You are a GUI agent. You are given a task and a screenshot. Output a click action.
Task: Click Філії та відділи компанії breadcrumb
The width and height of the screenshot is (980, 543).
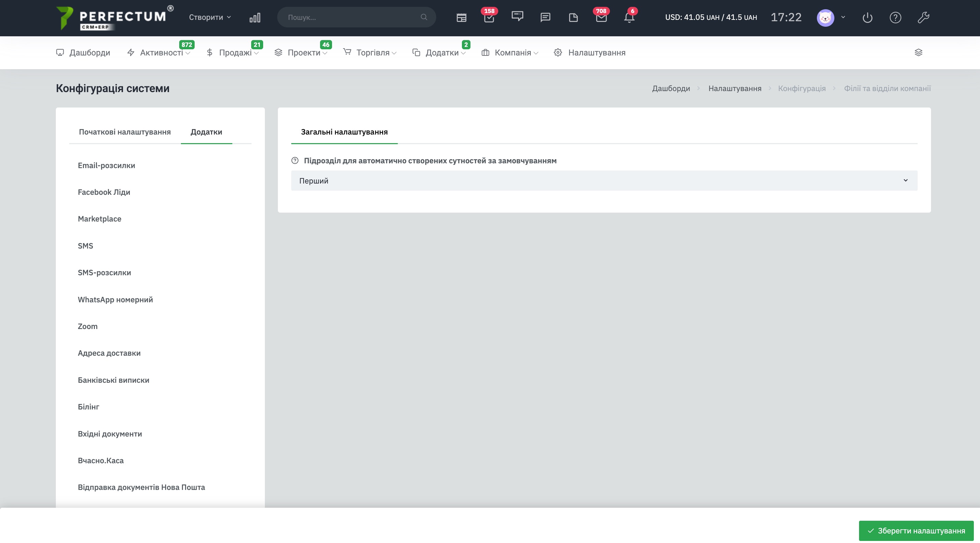coord(887,88)
